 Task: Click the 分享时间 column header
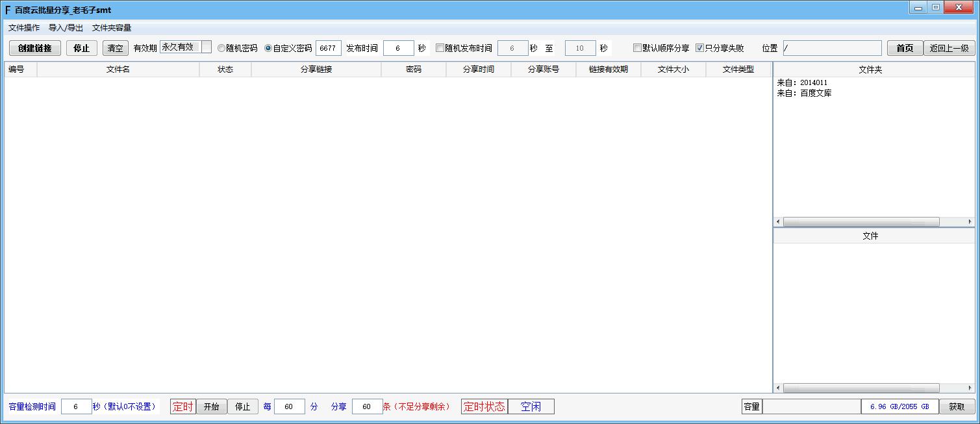tap(479, 69)
